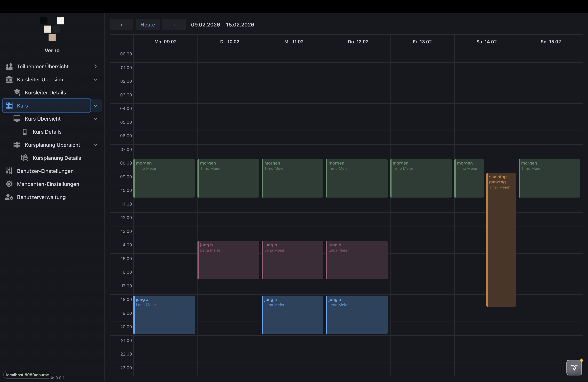588x382 pixels.
Task: Collapse the Kursleiter Übersicht chevron
Action: [95, 80]
